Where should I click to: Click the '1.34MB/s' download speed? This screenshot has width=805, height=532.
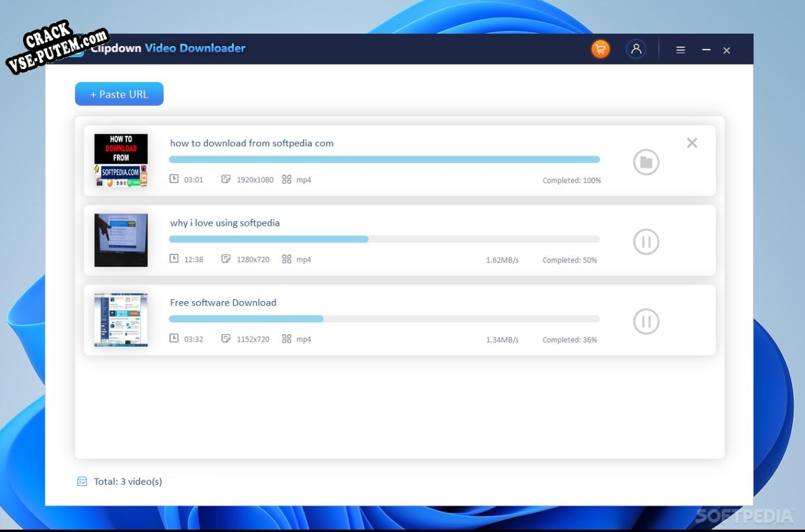pyautogui.click(x=503, y=340)
